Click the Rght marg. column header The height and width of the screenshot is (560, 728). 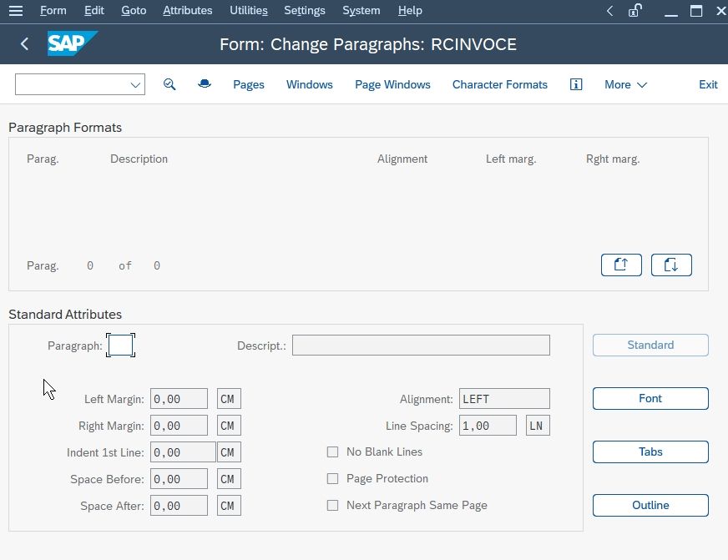[613, 159]
